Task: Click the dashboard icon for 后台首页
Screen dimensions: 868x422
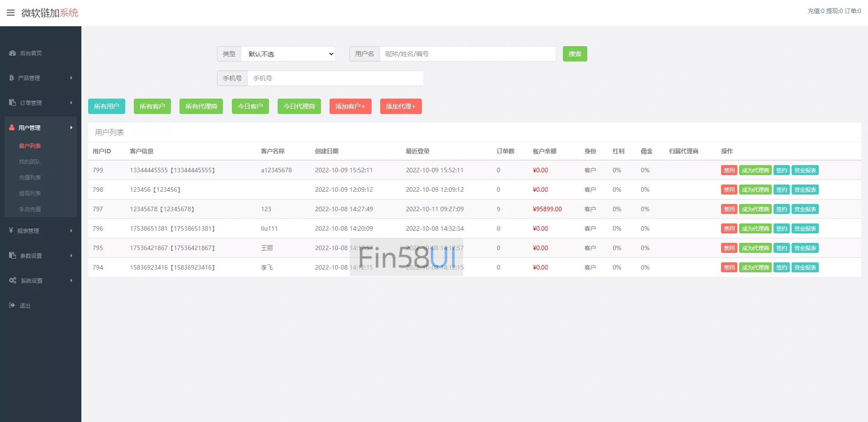Action: pos(12,53)
